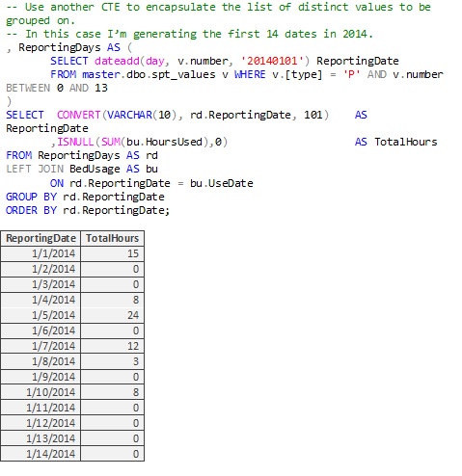Click the 'P' string literal
462x476 pixels.
pyautogui.click(x=351, y=74)
